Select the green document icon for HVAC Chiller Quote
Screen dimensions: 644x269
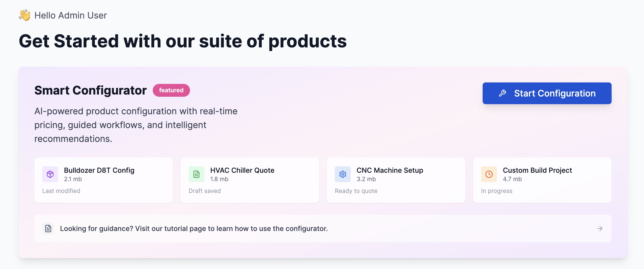tap(196, 174)
